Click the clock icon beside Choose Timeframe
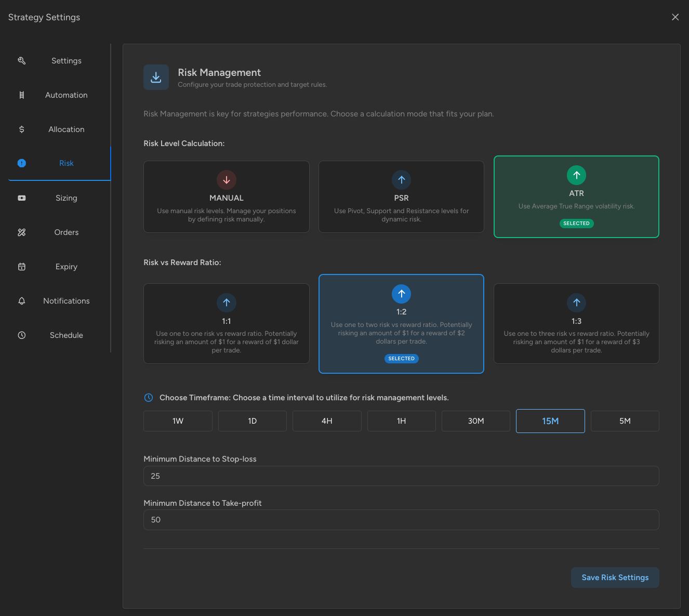The height and width of the screenshot is (616, 689). 149,398
